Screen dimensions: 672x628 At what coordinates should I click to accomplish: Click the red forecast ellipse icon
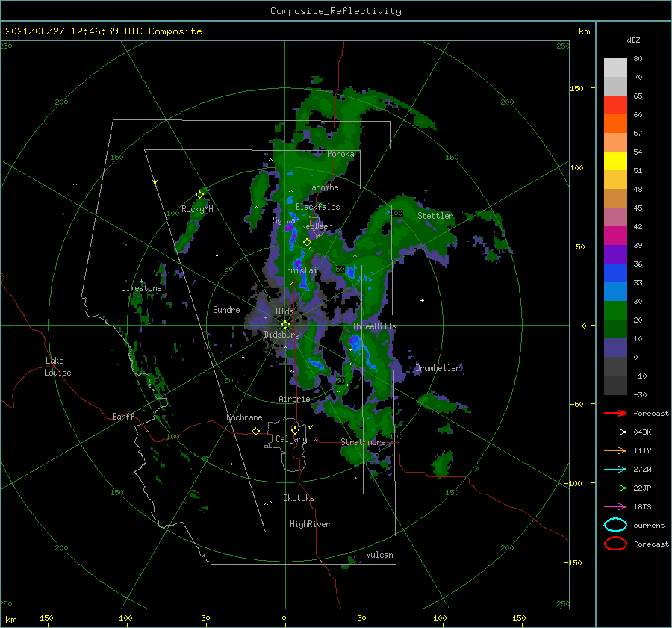tap(615, 544)
